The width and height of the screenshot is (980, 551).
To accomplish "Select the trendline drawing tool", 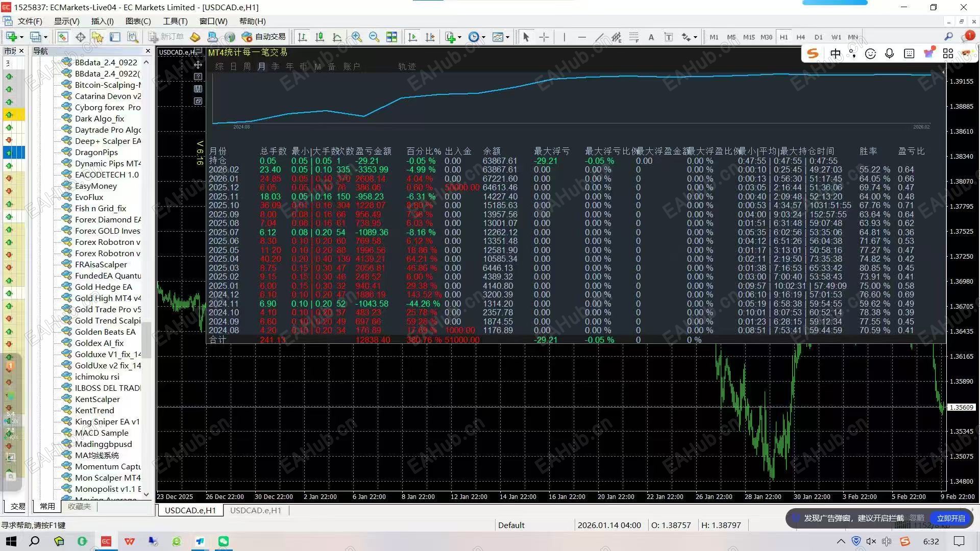I will [x=600, y=37].
